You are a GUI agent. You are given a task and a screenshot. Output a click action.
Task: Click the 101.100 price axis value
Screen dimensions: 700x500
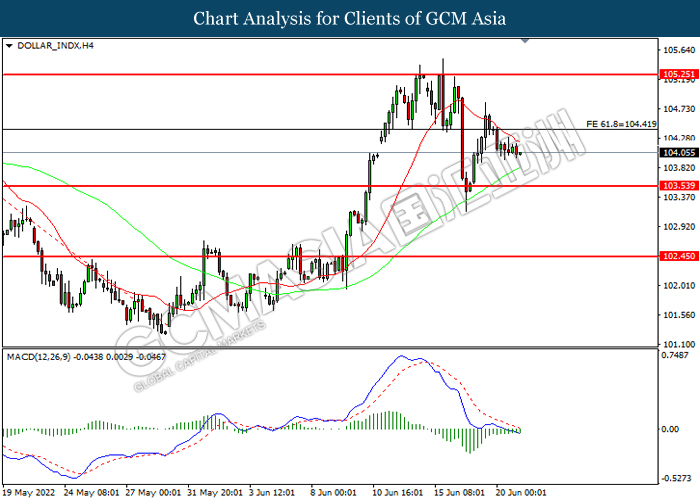679,344
